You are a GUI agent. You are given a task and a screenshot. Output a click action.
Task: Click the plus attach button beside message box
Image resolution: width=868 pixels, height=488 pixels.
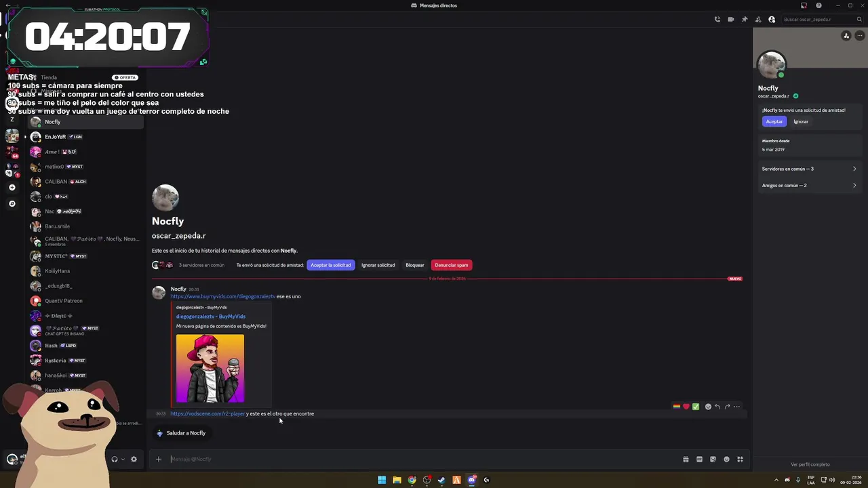tap(159, 459)
